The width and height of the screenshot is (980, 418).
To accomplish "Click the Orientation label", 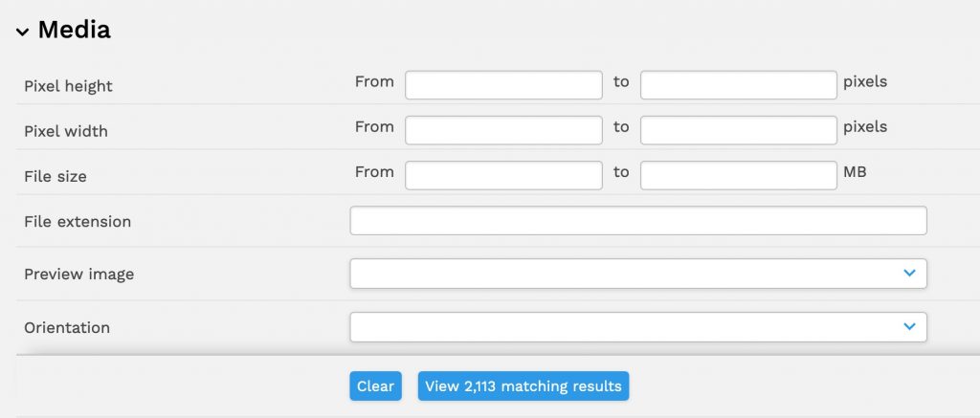I will [67, 328].
